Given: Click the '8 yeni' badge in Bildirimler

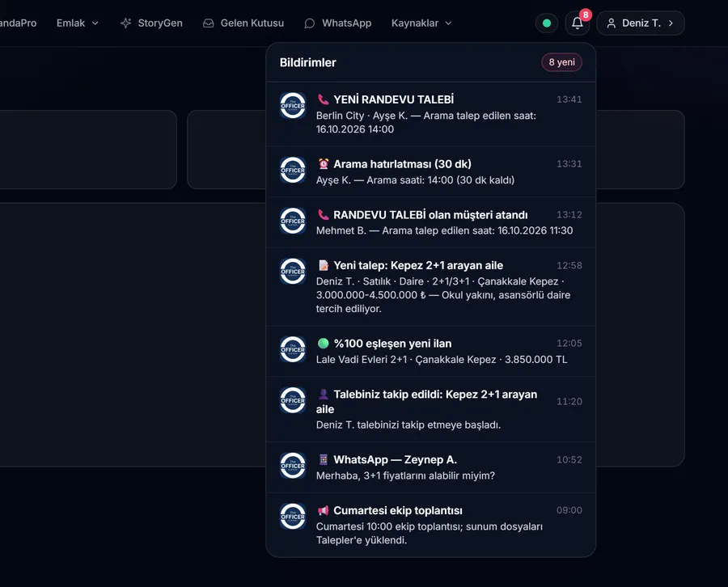Looking at the screenshot, I should tap(562, 62).
